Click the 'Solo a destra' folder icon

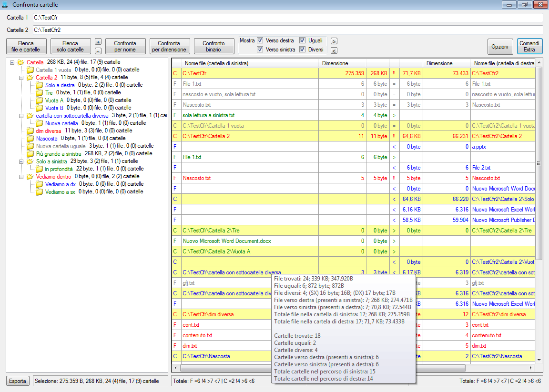[39, 85]
